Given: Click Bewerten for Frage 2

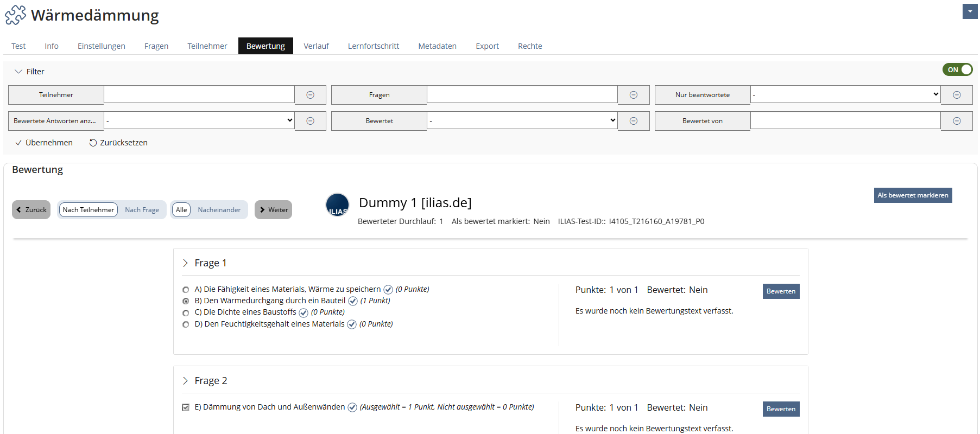Looking at the screenshot, I should pos(781,409).
